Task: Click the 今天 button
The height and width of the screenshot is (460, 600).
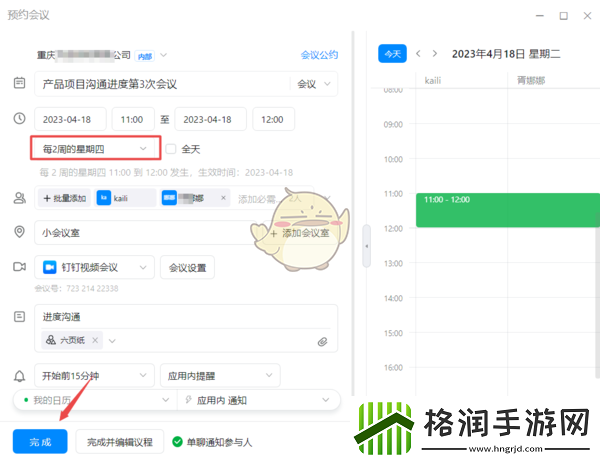Action: coord(392,54)
